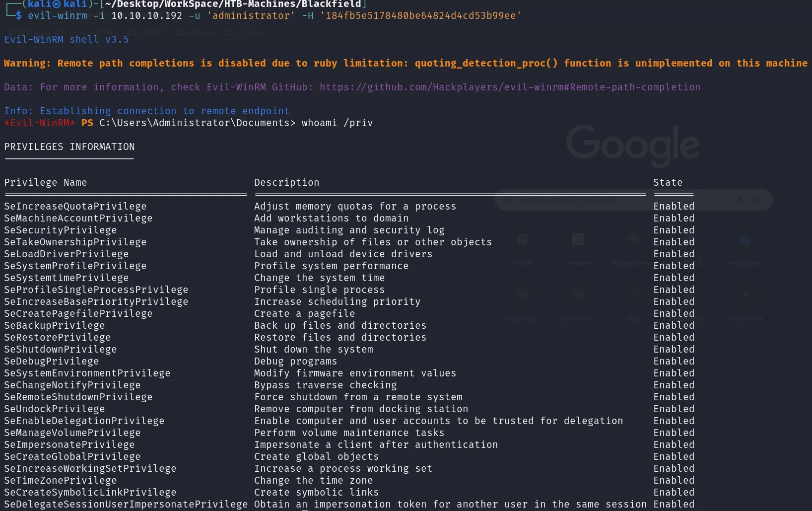Screen dimensions: 812x511
Task: Click 'Impersonate a client after authentication' description
Action: pyautogui.click(x=376, y=445)
